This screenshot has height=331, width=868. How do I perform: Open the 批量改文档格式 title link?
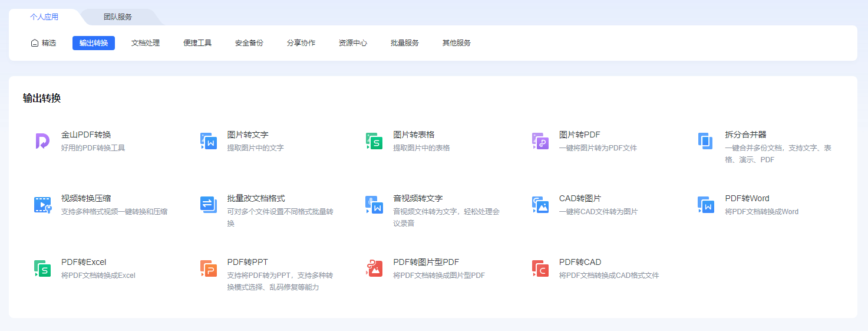click(256, 198)
